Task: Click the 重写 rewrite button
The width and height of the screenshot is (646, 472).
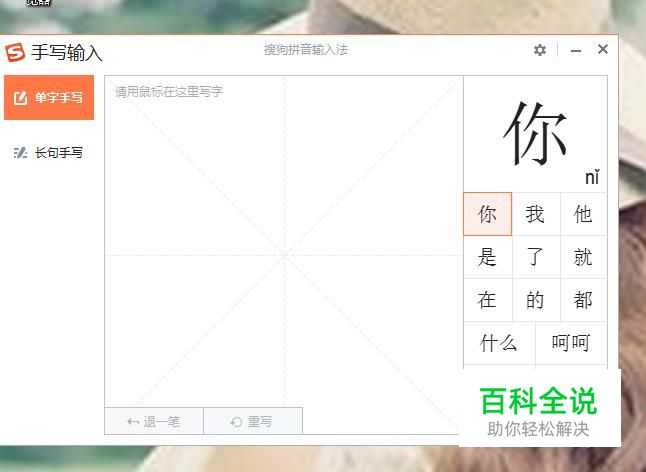Action: (253, 421)
